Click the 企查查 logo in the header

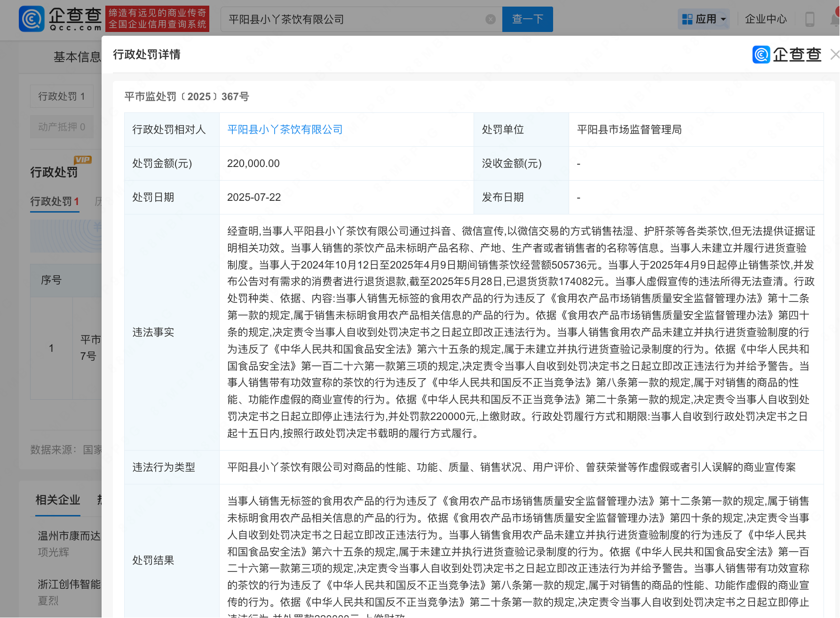60,19
